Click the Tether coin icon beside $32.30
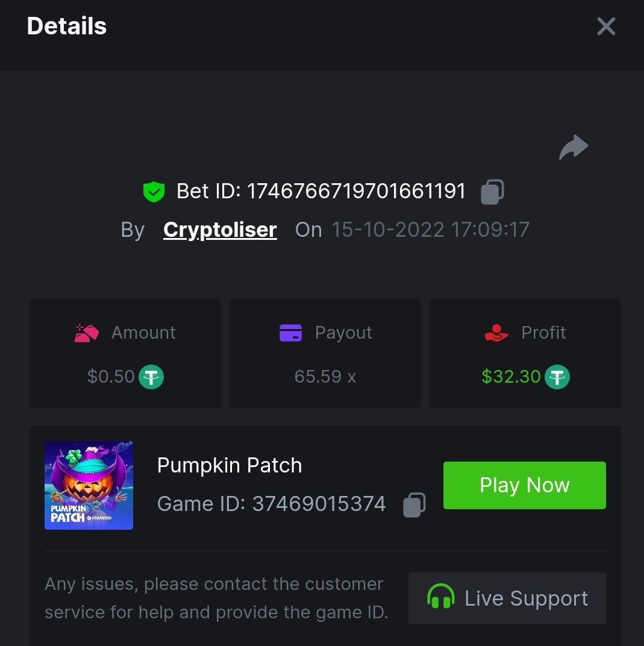 557,377
